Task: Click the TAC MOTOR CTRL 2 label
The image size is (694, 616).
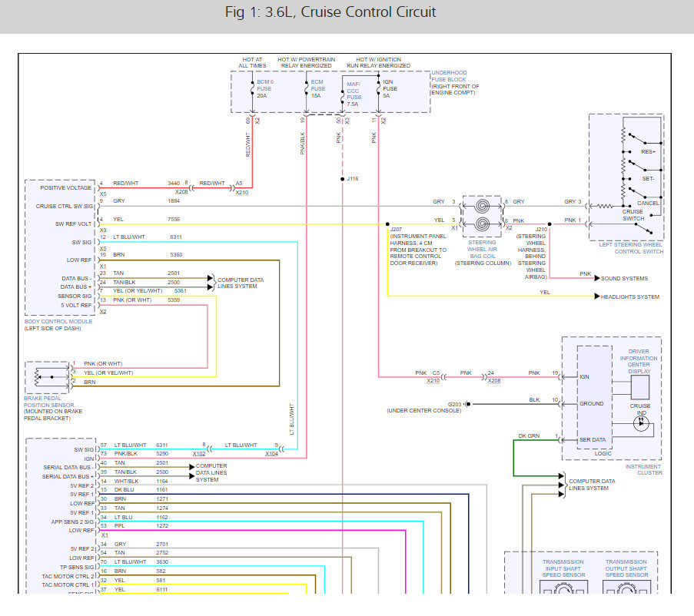Action: pos(68,576)
